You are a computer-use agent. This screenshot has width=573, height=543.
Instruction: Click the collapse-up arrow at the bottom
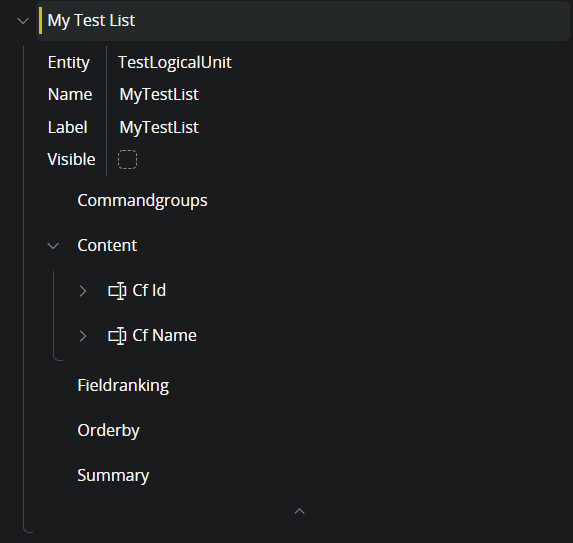pos(300,511)
